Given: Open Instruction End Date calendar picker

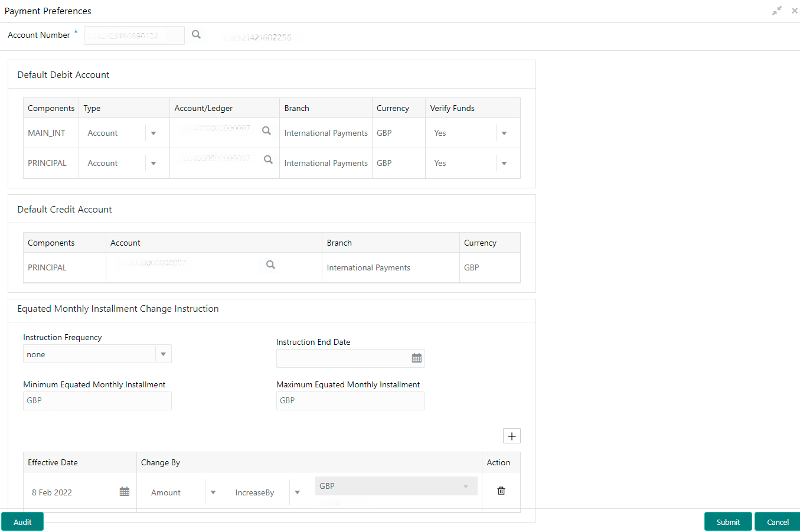Looking at the screenshot, I should point(416,358).
